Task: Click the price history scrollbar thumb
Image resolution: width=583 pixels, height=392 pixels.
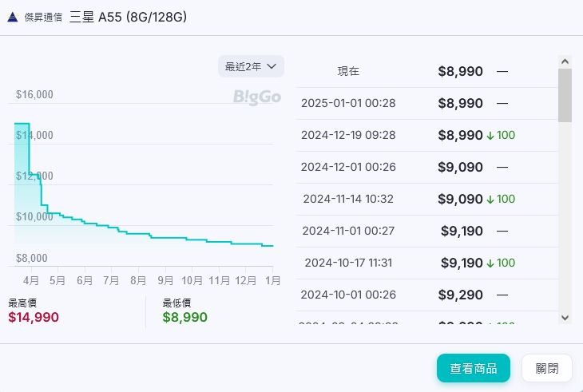Action: pos(565,95)
